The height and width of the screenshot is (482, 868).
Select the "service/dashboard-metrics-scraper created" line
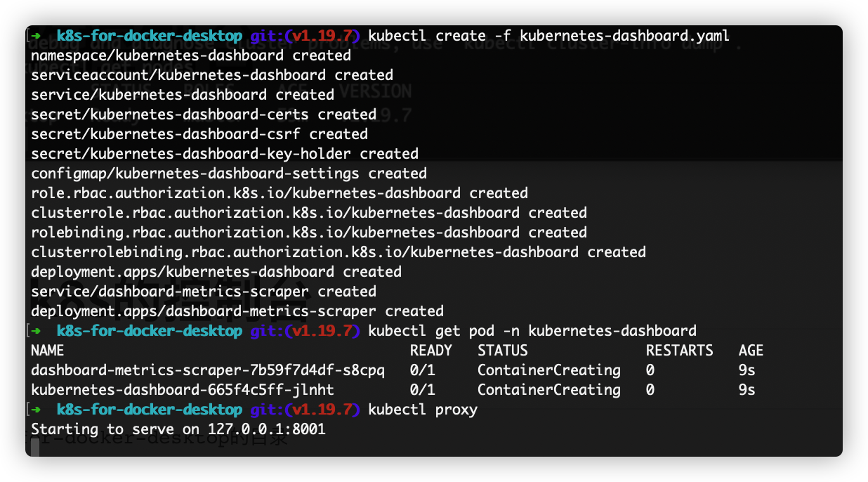203,291
